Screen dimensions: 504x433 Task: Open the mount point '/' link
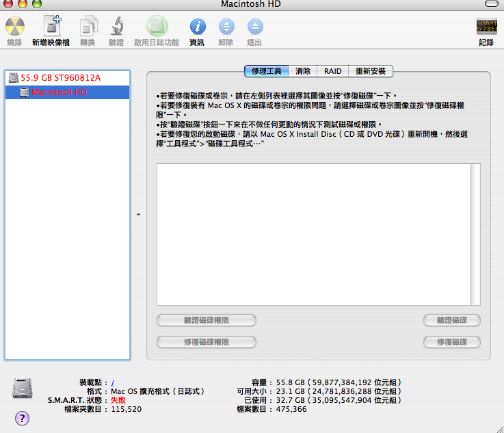click(113, 382)
